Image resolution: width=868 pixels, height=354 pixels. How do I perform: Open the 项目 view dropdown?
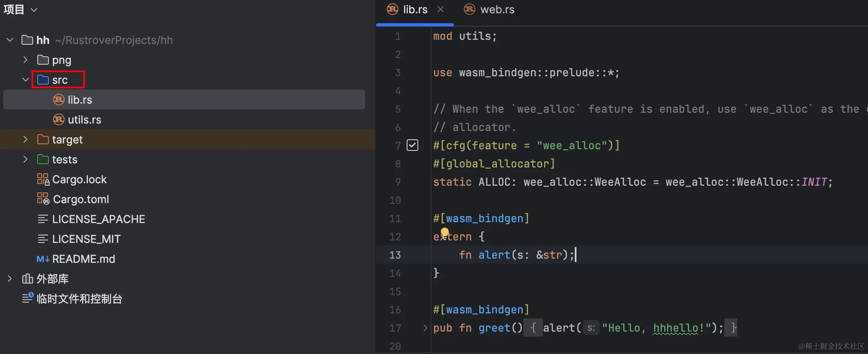click(x=34, y=10)
